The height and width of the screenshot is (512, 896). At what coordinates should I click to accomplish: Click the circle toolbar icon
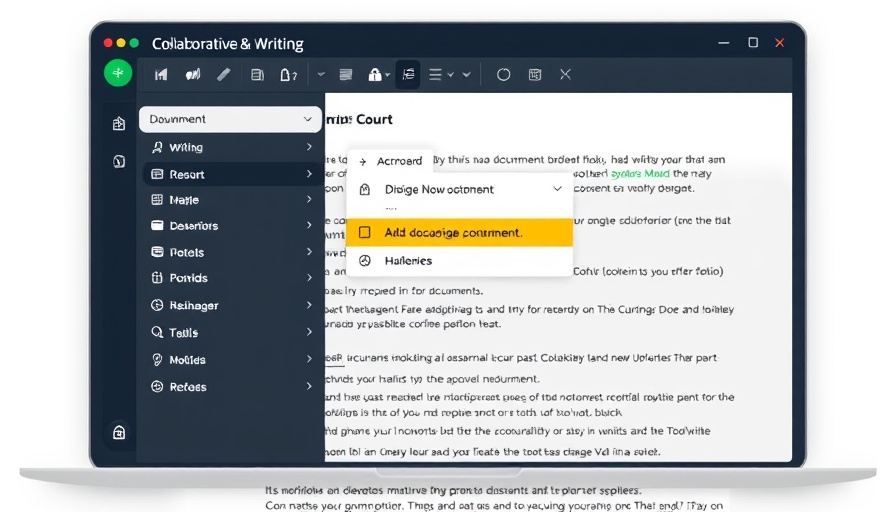pyautogui.click(x=503, y=74)
